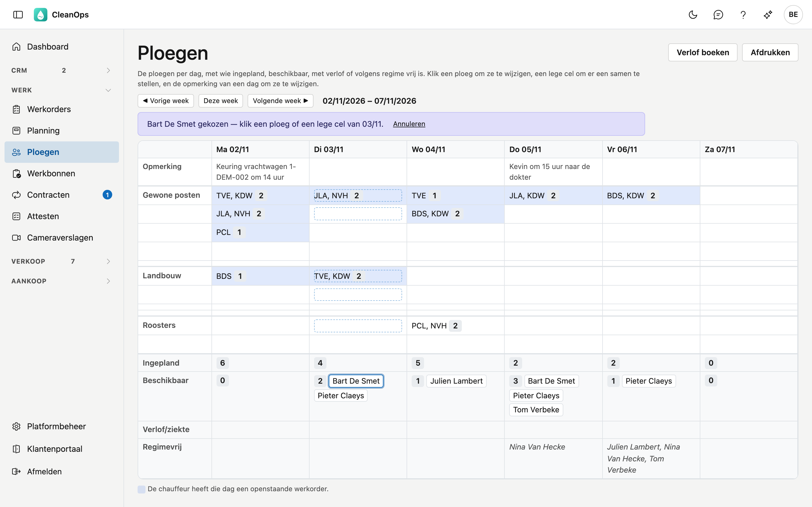Toggle the sidebar panel icon

[x=18, y=14]
